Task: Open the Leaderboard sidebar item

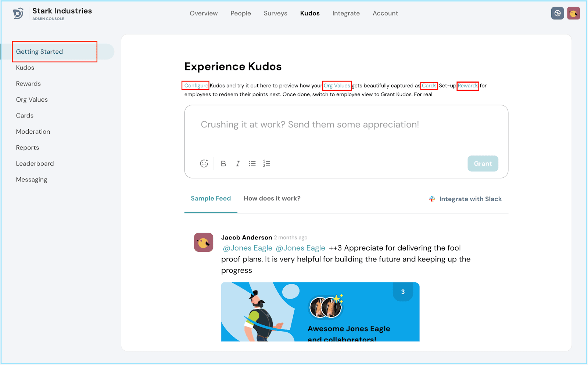Action: 35,164
